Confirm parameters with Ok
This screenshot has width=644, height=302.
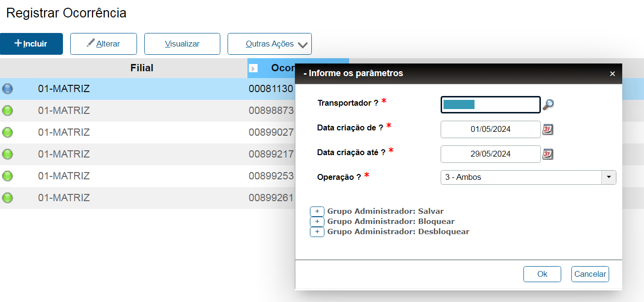click(x=542, y=274)
